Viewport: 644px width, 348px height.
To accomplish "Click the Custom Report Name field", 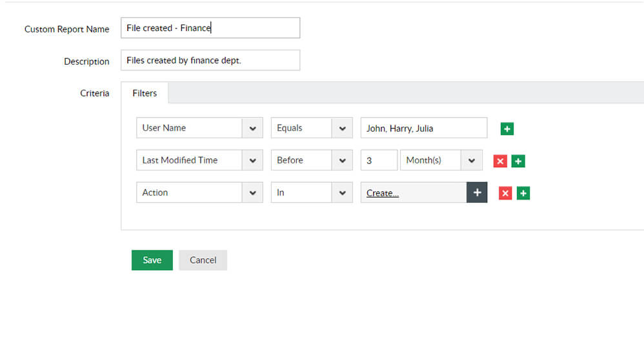I will point(210,28).
